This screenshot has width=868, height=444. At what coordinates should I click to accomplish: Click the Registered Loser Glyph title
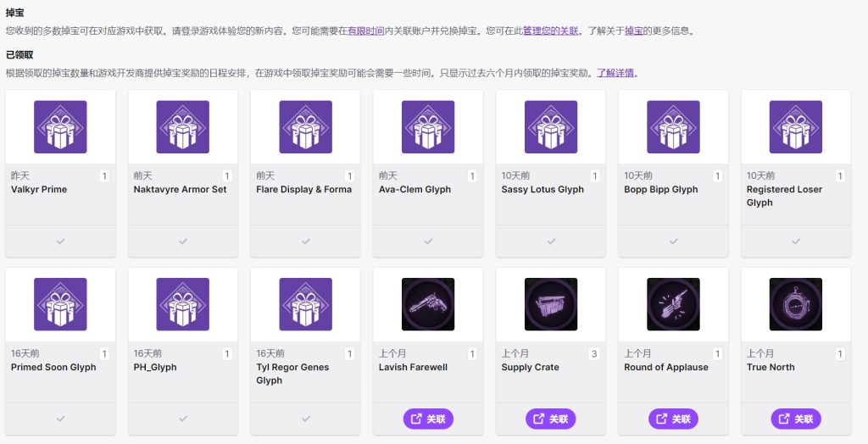[x=784, y=196]
